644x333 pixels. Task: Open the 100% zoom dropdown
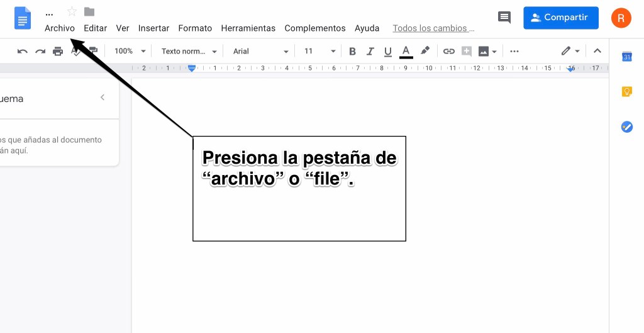[x=130, y=51]
